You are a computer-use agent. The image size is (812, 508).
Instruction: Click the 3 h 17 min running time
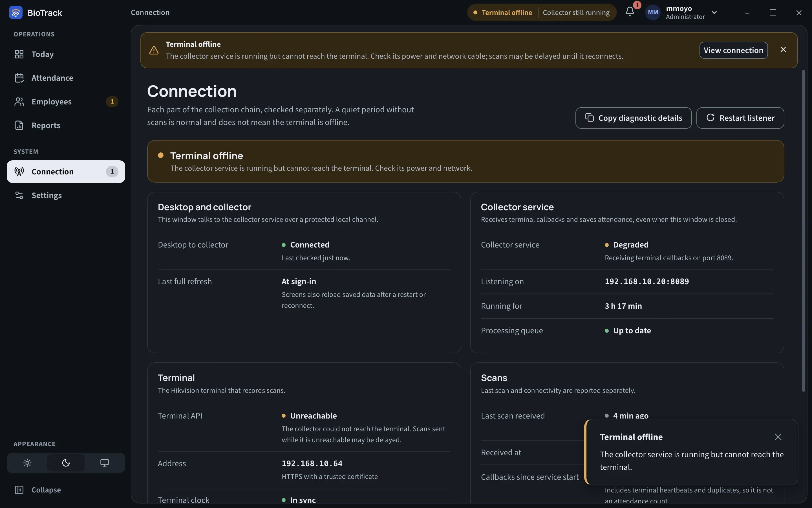(x=623, y=306)
